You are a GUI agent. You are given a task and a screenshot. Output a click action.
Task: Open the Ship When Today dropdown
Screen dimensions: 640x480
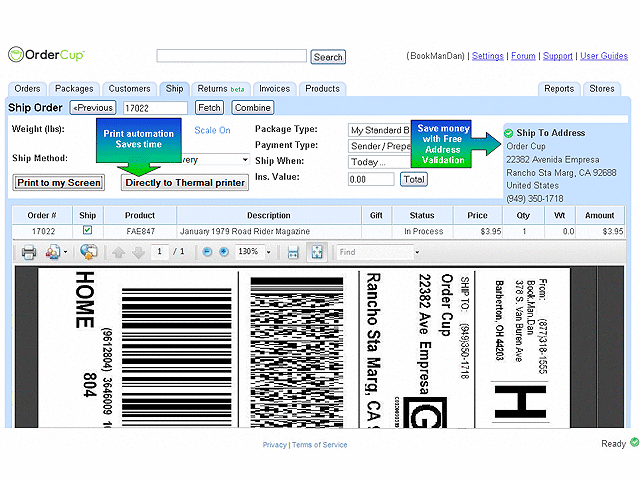[380, 162]
